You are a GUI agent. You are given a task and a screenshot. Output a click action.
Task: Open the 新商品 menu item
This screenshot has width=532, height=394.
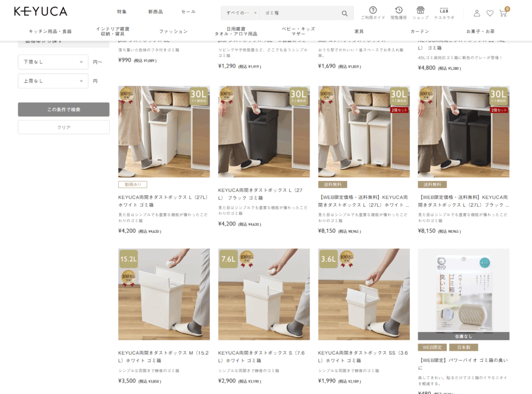point(155,11)
